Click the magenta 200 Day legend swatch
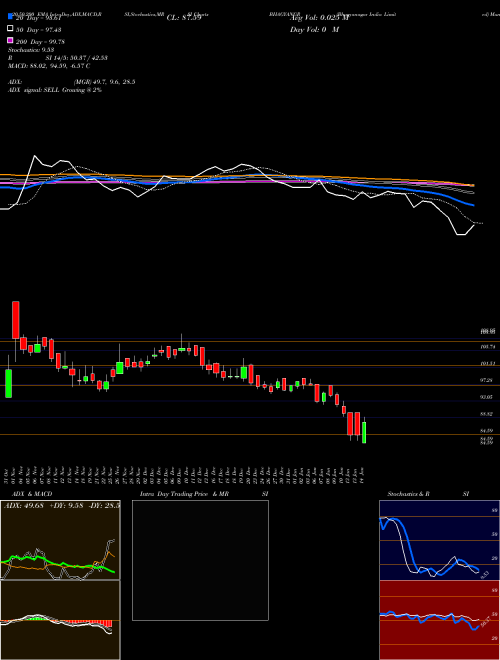Image resolution: width=500 pixels, height=660 pixels. pos(10,40)
